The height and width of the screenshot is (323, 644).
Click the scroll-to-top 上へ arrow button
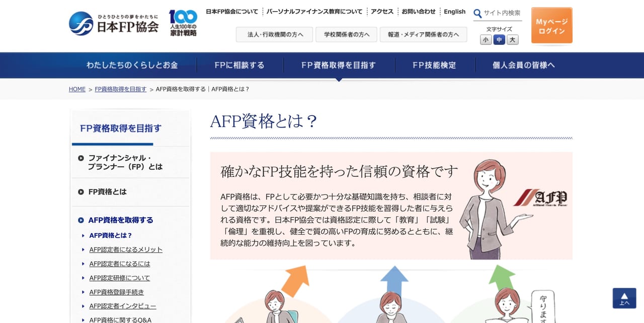tap(624, 298)
